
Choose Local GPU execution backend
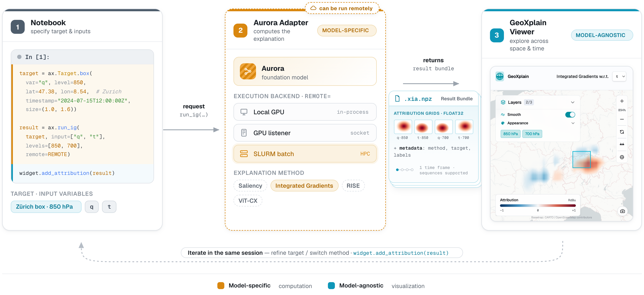pyautogui.click(x=305, y=112)
